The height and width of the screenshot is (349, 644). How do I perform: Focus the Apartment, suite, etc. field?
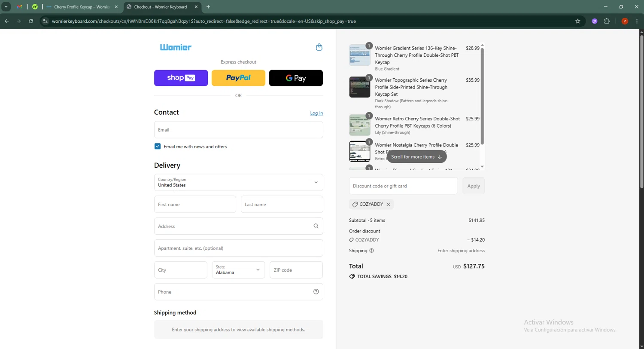pyautogui.click(x=238, y=248)
